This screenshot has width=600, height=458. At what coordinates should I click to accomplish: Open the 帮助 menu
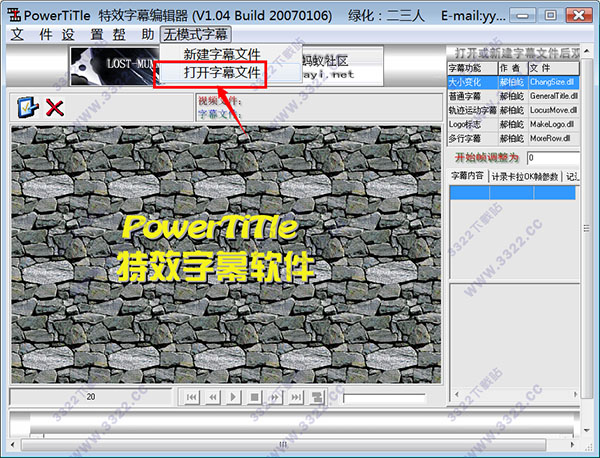[x=133, y=35]
